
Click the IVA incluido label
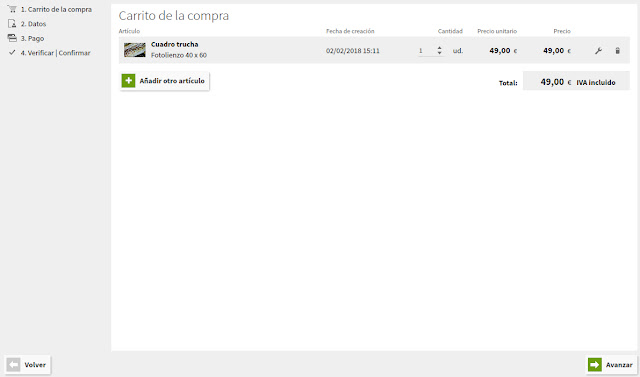(596, 82)
